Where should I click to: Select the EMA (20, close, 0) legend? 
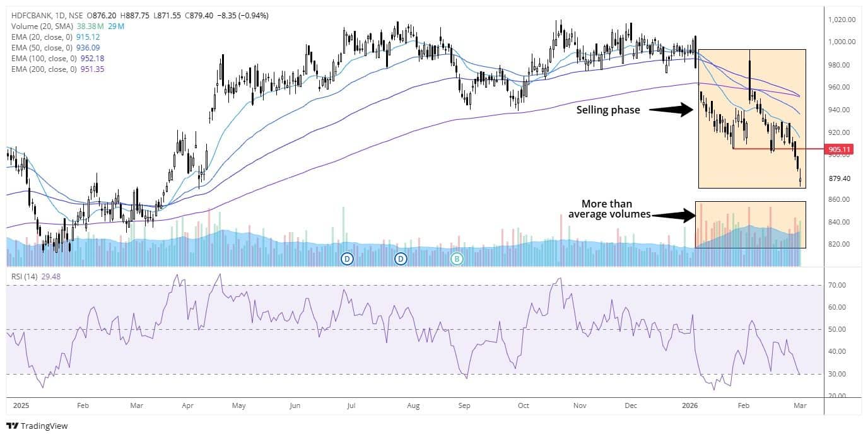point(42,37)
